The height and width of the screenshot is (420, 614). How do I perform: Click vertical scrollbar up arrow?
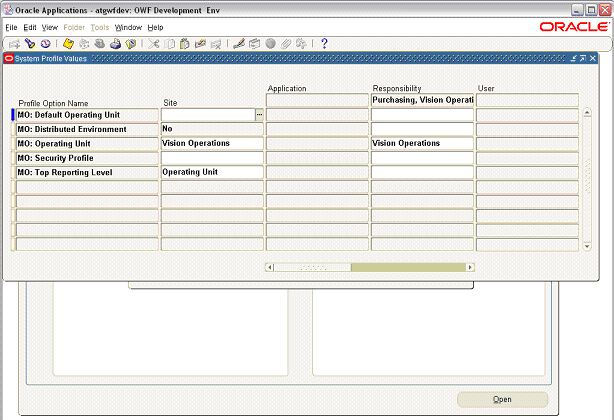587,113
